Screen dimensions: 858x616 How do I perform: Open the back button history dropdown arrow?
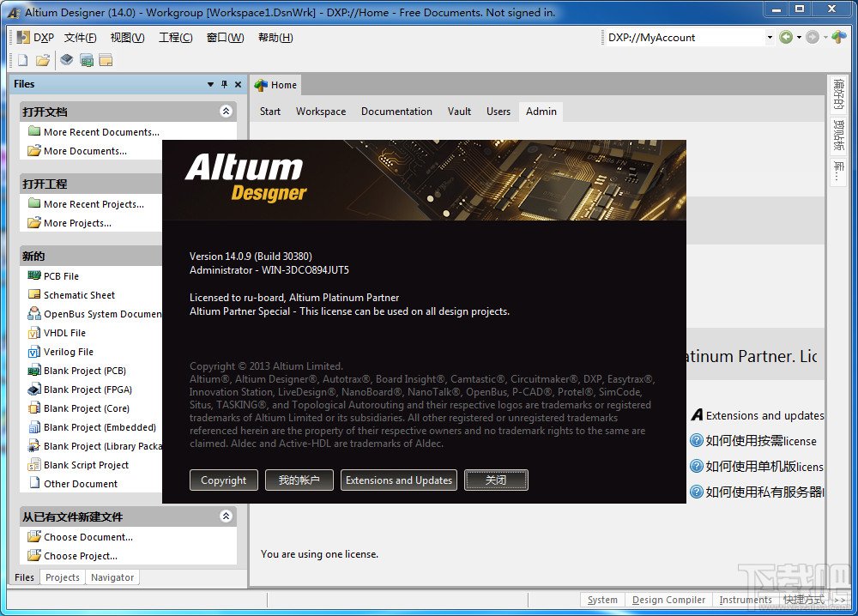coord(799,37)
